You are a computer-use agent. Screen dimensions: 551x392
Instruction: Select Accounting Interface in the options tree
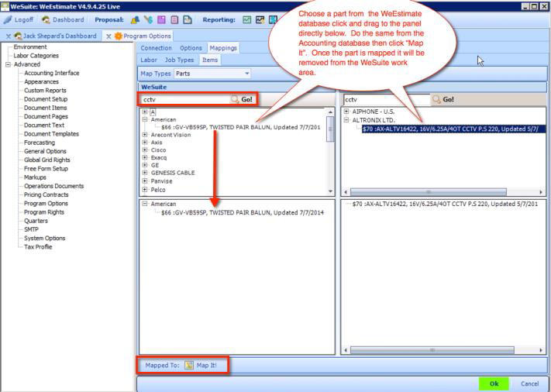(x=52, y=73)
